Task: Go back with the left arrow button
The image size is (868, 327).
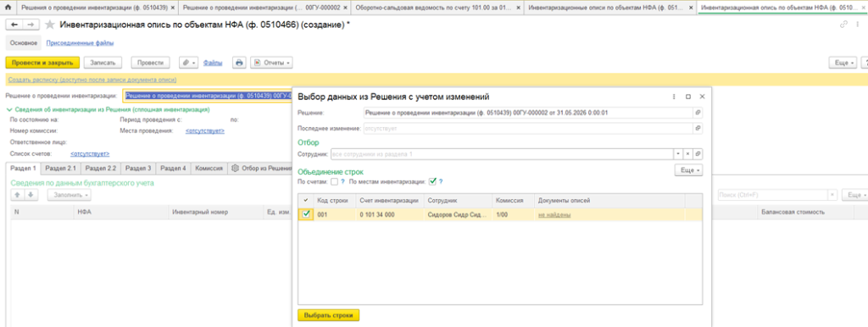Action: [x=14, y=25]
